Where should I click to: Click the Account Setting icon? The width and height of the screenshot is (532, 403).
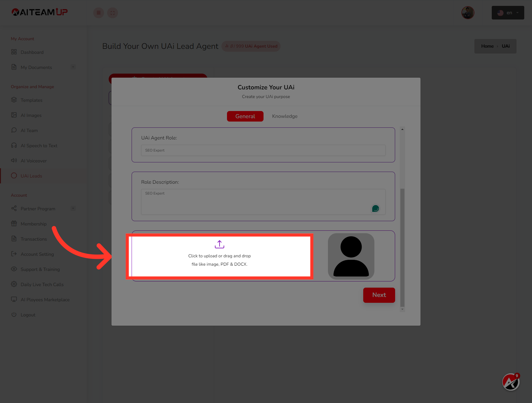[x=14, y=254]
